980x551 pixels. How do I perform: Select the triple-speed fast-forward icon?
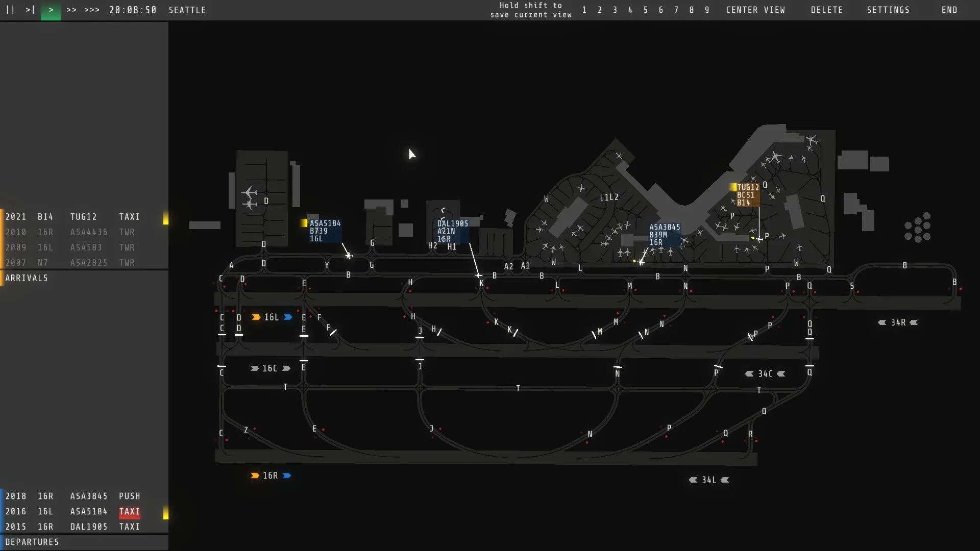click(x=91, y=10)
